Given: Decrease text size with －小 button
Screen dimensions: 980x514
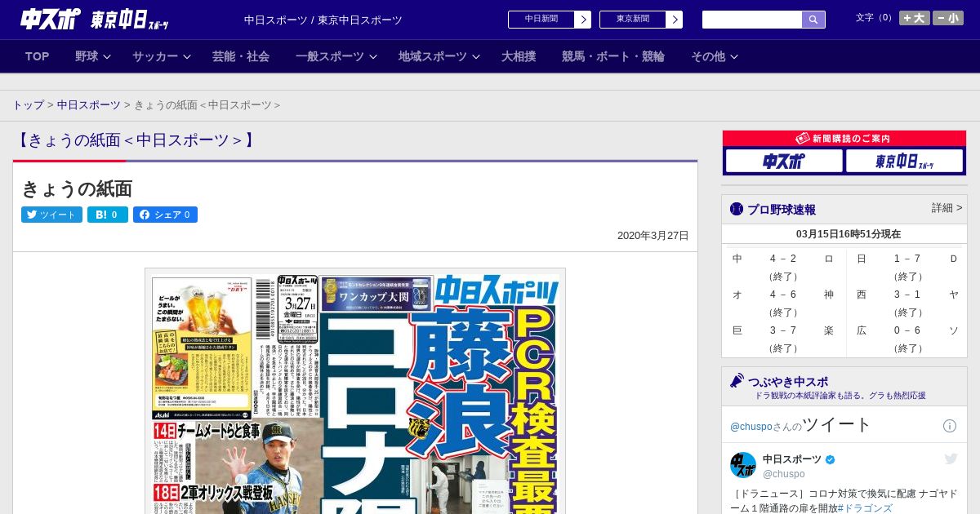Looking at the screenshot, I should 948,18.
